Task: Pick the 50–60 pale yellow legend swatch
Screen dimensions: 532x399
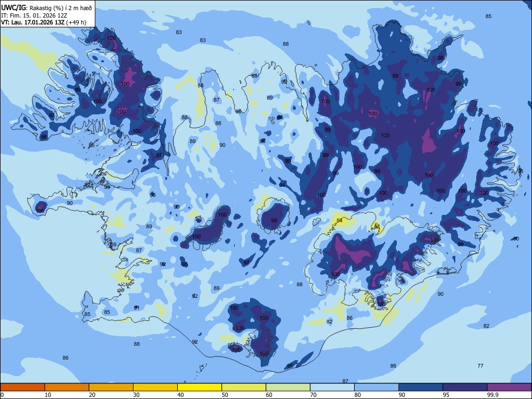Action: click(244, 387)
